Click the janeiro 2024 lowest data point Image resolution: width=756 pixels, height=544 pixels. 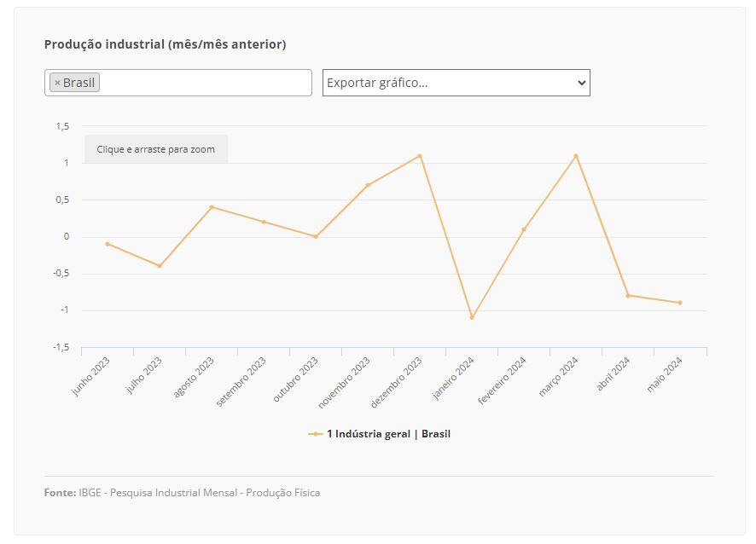pyautogui.click(x=472, y=318)
